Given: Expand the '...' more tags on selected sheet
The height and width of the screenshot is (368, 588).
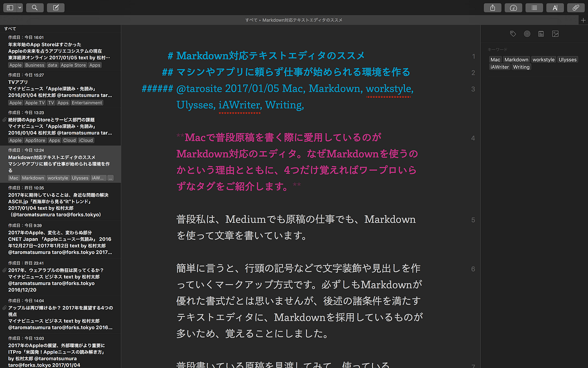Looking at the screenshot, I should point(110,178).
